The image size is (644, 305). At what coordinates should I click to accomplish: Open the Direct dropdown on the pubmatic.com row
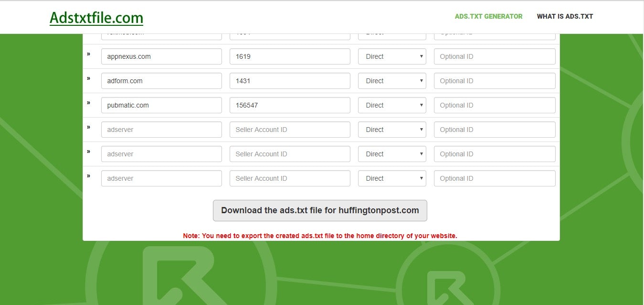pyautogui.click(x=391, y=105)
